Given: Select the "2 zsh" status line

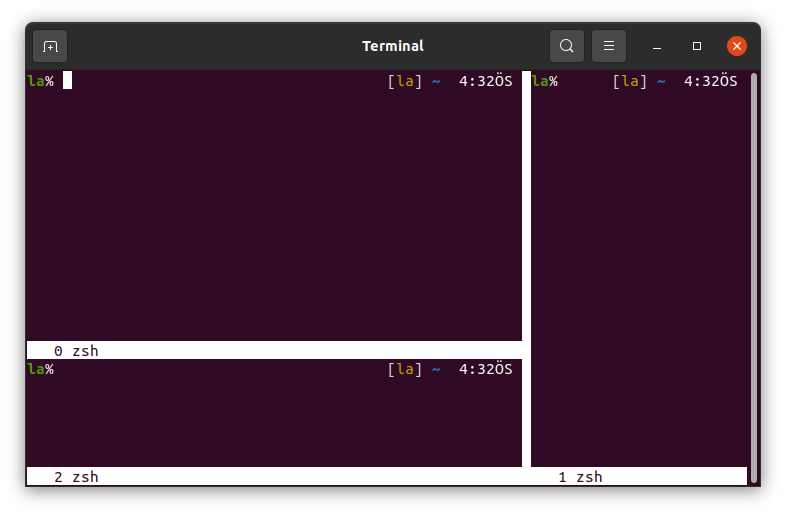Looking at the screenshot, I should coord(76,477).
